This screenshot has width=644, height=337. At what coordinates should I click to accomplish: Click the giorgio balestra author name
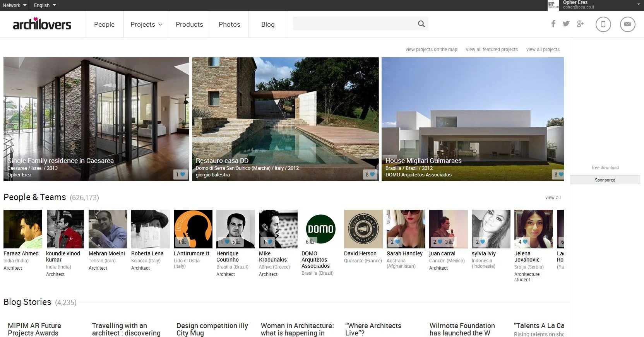click(212, 175)
